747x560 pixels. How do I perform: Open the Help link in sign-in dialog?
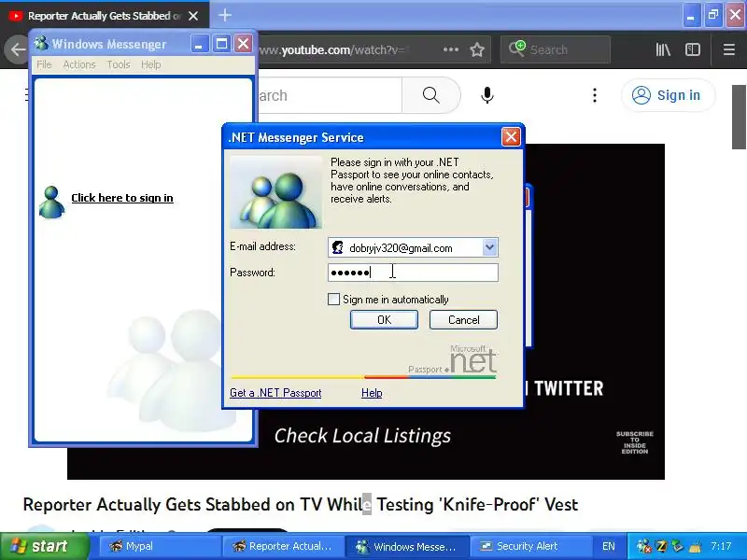click(x=372, y=393)
